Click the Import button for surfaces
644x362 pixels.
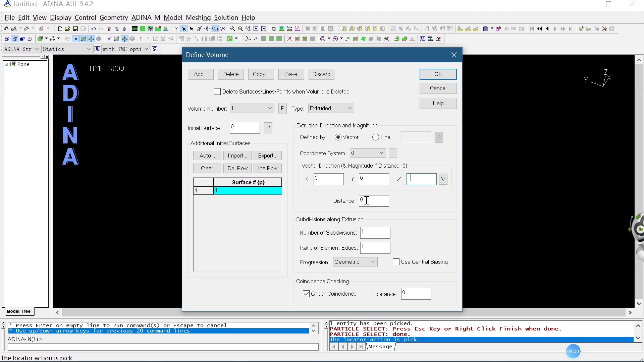[x=237, y=156]
